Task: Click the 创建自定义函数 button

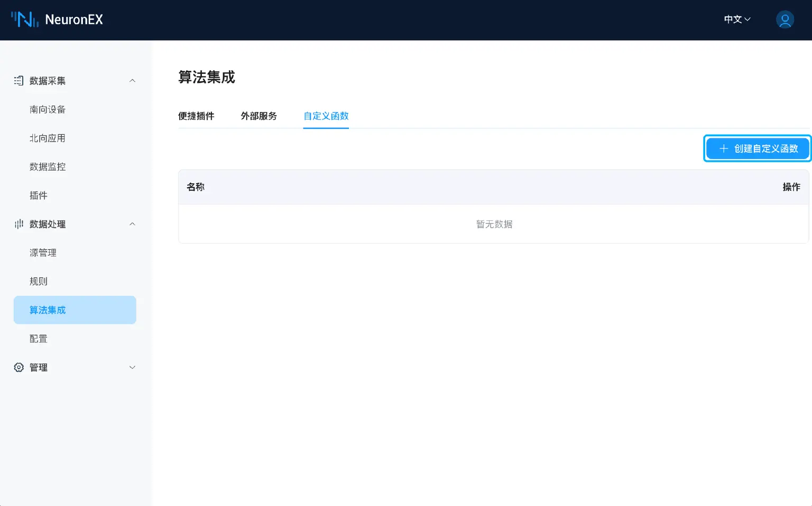Action: coord(757,148)
